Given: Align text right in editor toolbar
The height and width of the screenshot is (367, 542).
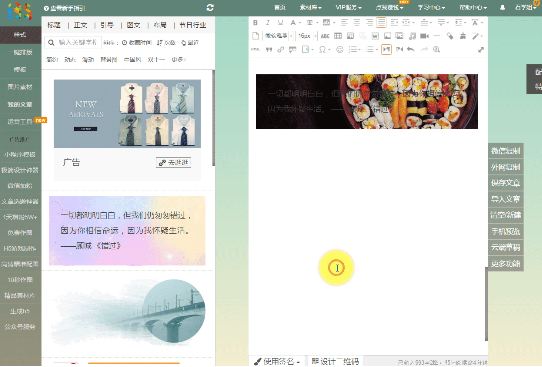Looking at the screenshot, I should coord(369,23).
